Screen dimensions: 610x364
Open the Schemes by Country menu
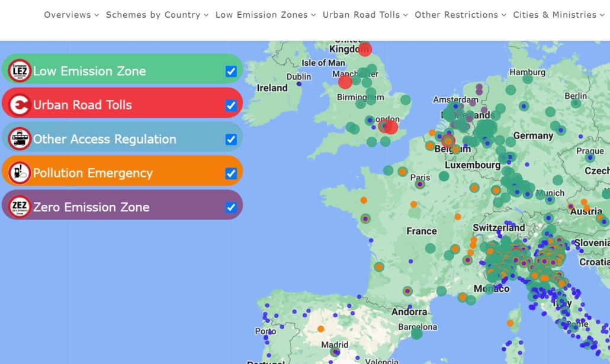[155, 15]
